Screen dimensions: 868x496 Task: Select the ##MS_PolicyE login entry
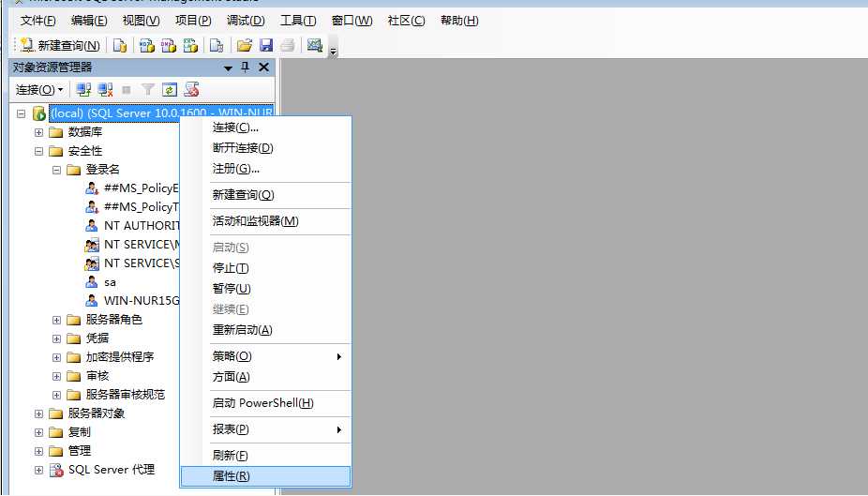click(x=142, y=188)
